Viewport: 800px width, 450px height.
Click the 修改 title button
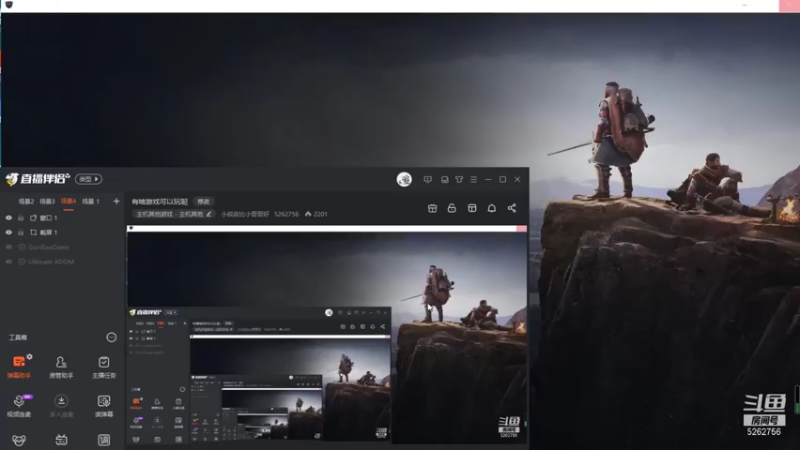point(204,202)
